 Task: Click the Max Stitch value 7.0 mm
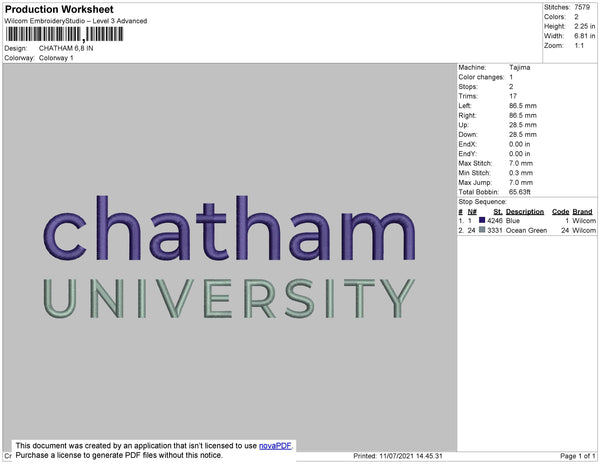[520, 163]
